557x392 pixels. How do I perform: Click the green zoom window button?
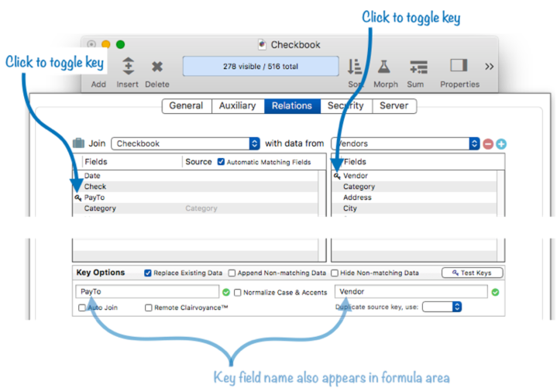(x=120, y=44)
